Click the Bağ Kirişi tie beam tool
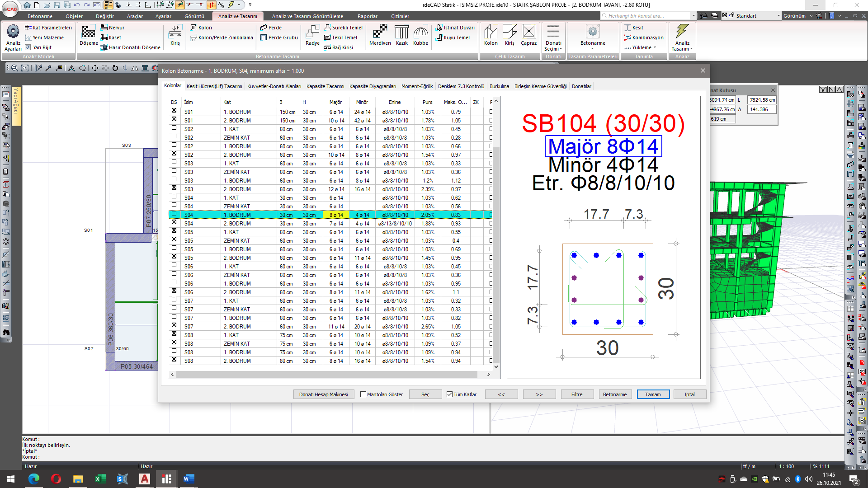 339,47
